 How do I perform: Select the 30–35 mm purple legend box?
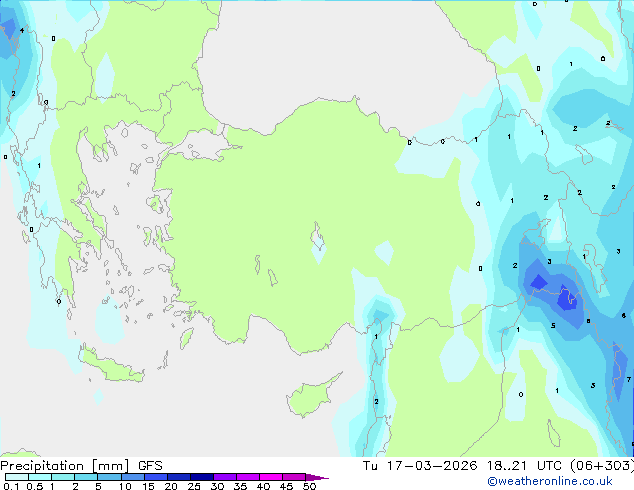[224, 477]
